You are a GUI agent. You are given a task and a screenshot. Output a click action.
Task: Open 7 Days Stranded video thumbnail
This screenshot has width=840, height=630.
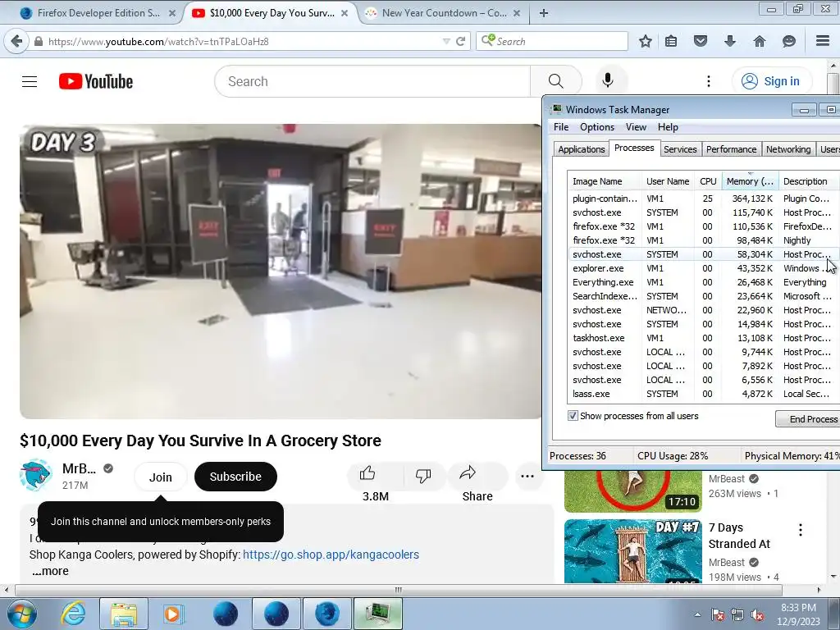[632, 550]
